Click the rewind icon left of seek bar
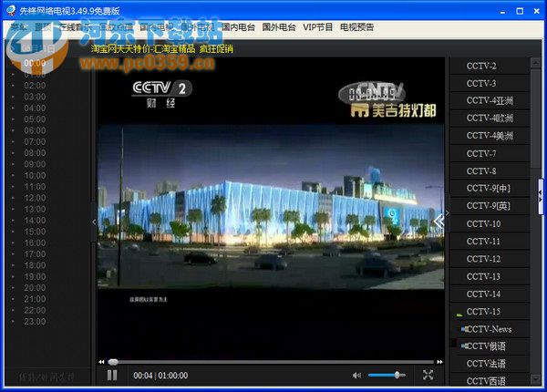The width and height of the screenshot is (547, 392). [x=101, y=362]
